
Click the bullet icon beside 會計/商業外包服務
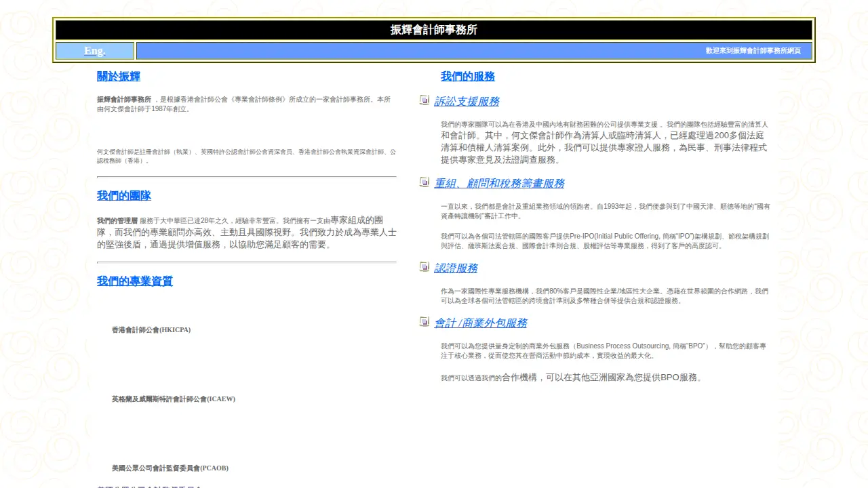425,322
